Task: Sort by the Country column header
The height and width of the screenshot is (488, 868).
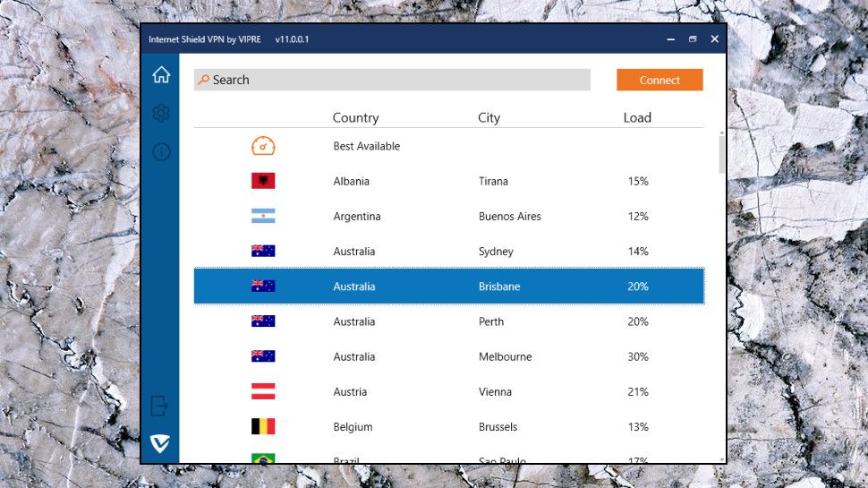Action: (355, 117)
